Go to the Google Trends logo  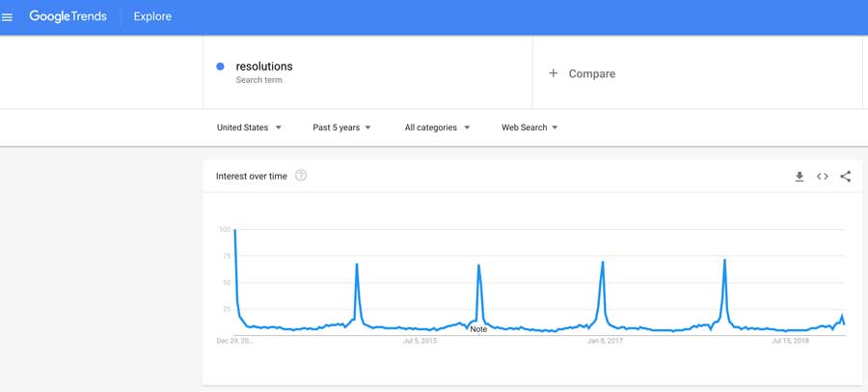tap(68, 16)
